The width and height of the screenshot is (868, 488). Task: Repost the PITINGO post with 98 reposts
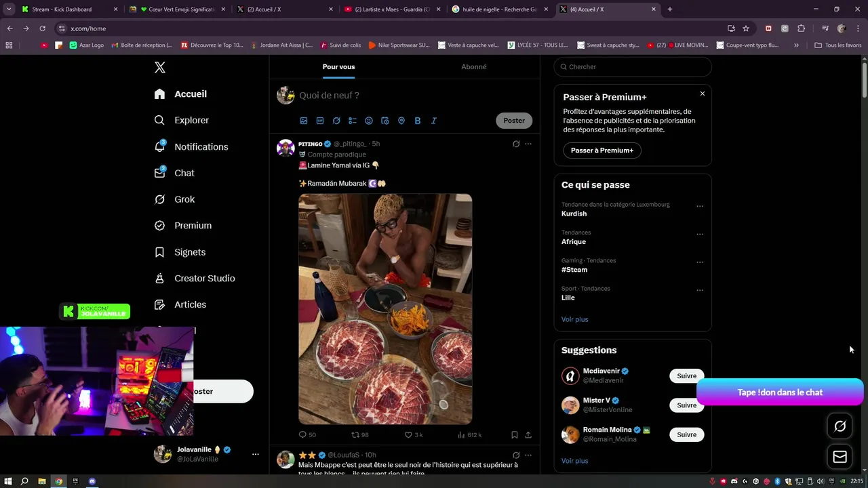tap(360, 435)
